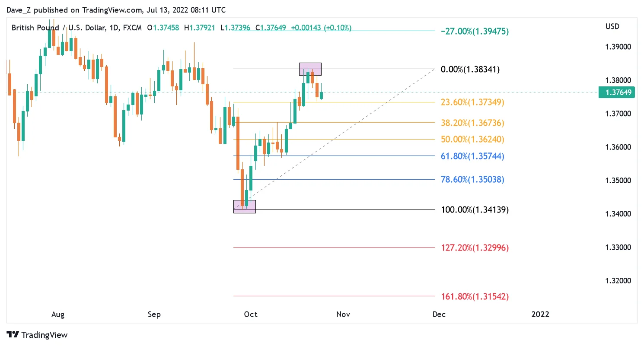Select the purple box at the 0.00% high
This screenshot has height=346, width=644.
310,69
